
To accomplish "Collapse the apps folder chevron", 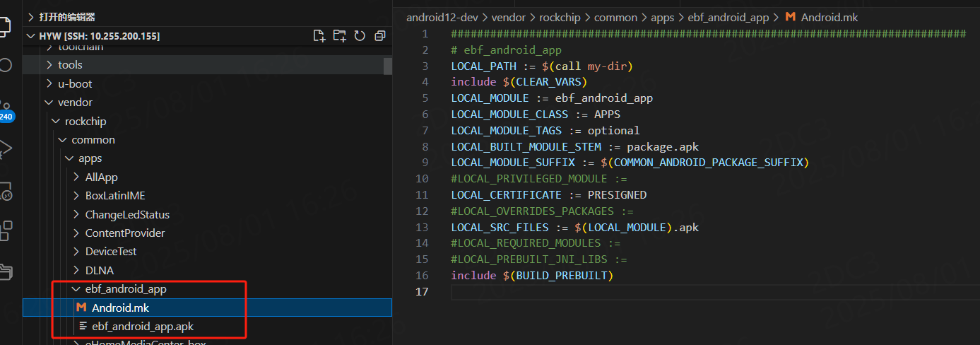I will pyautogui.click(x=69, y=158).
